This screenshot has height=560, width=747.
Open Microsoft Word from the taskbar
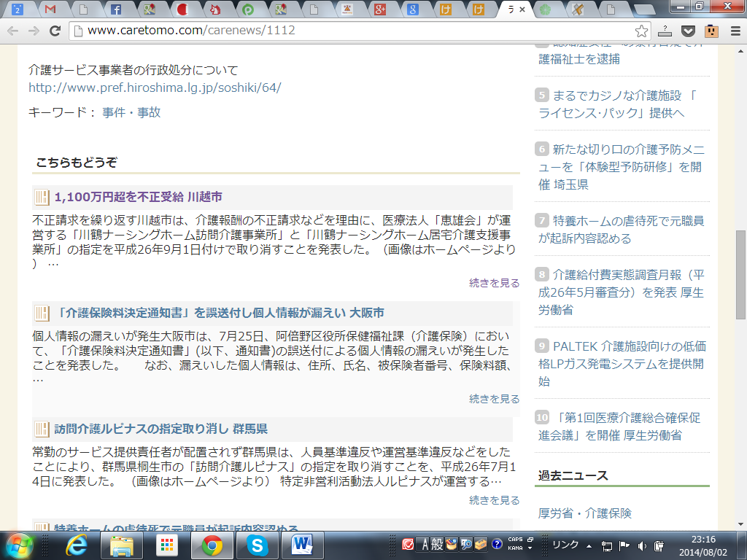[x=301, y=545]
